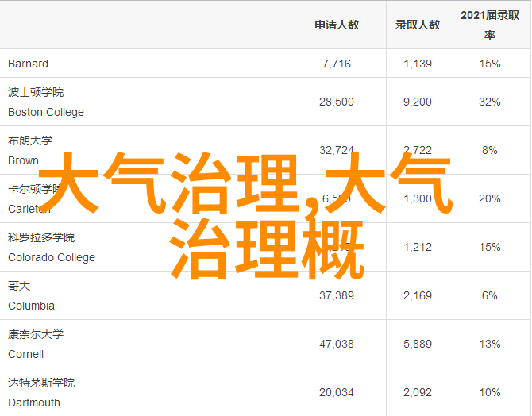Select Carleton admitted value 1,300
Viewport: 532px width, 416px height.
418,198
